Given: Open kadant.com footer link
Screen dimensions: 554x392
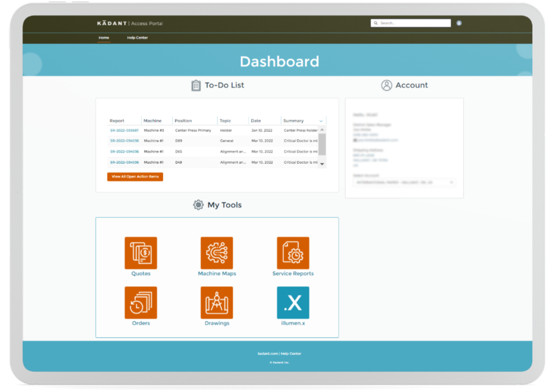Looking at the screenshot, I should (x=268, y=353).
